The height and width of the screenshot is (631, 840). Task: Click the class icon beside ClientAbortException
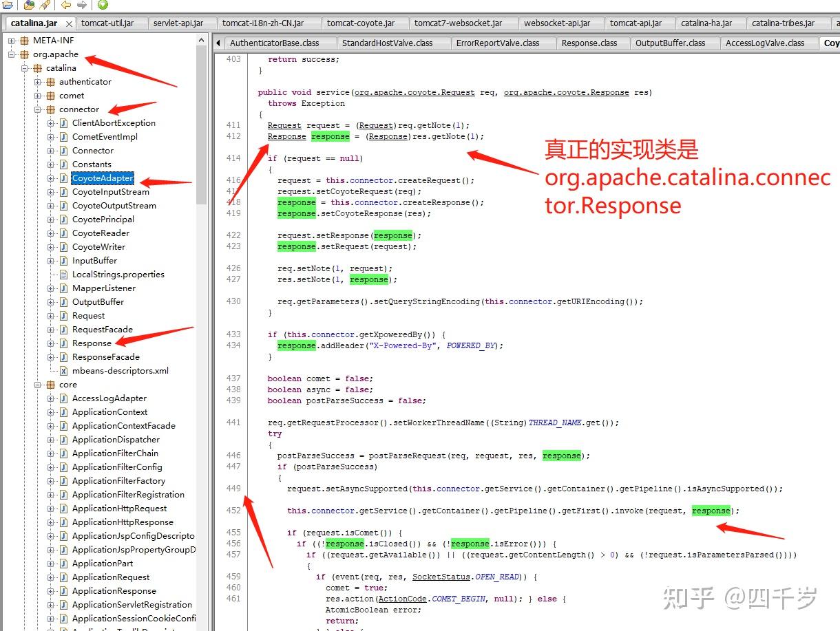tap(63, 123)
